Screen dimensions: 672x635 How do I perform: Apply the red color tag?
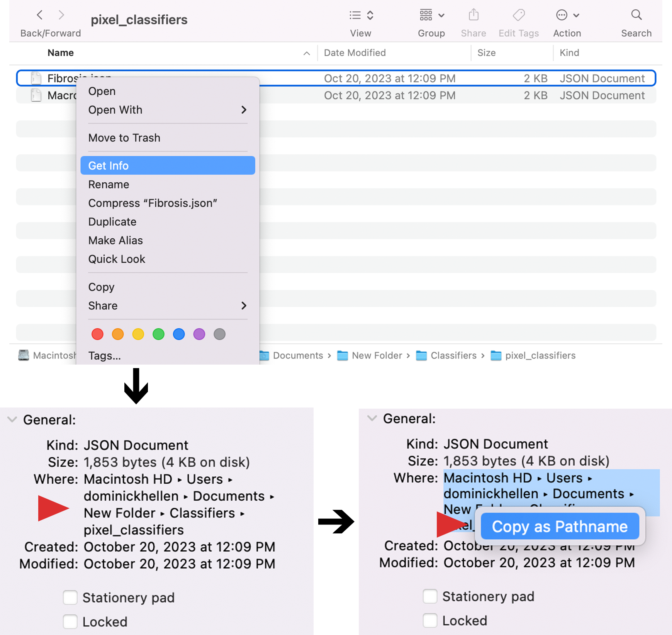(97, 334)
